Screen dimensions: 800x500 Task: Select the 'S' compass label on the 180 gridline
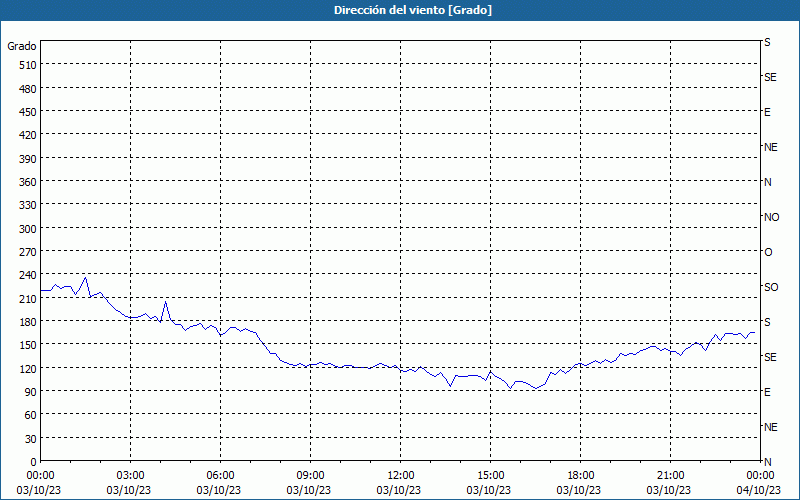767,322
